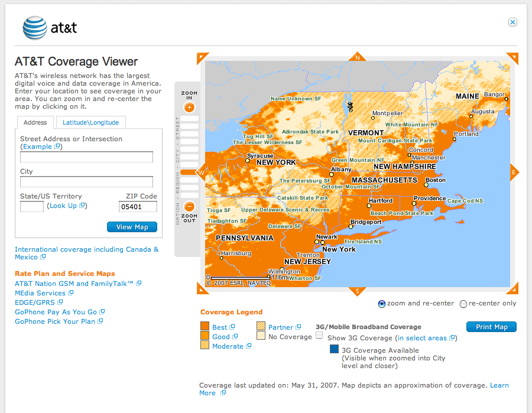The height and width of the screenshot is (413, 532).
Task: Pan map northwest using corner arrow
Action: [x=202, y=58]
